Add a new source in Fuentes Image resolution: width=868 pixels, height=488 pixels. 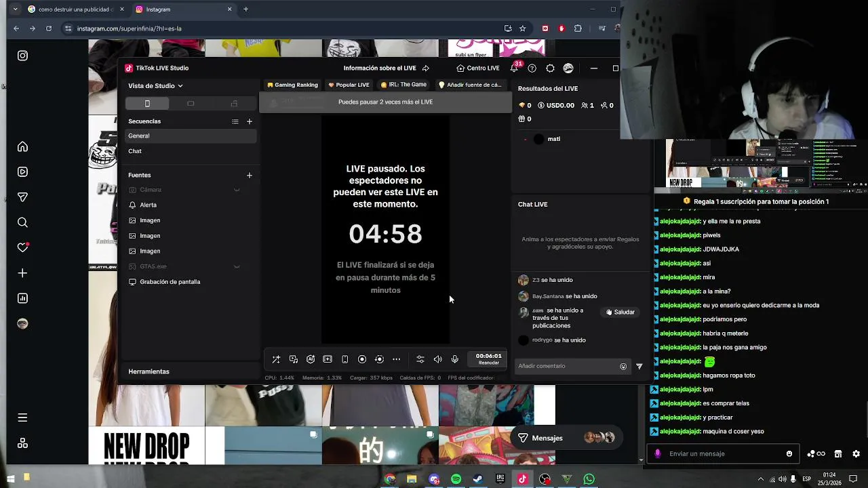249,175
